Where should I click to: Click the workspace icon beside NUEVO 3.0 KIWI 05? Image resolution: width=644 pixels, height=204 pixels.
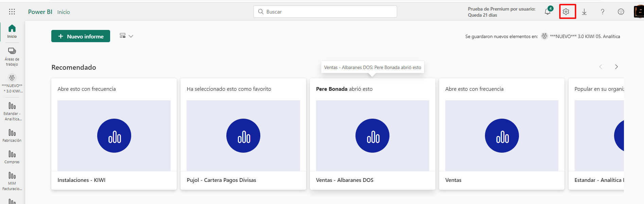tap(544, 36)
